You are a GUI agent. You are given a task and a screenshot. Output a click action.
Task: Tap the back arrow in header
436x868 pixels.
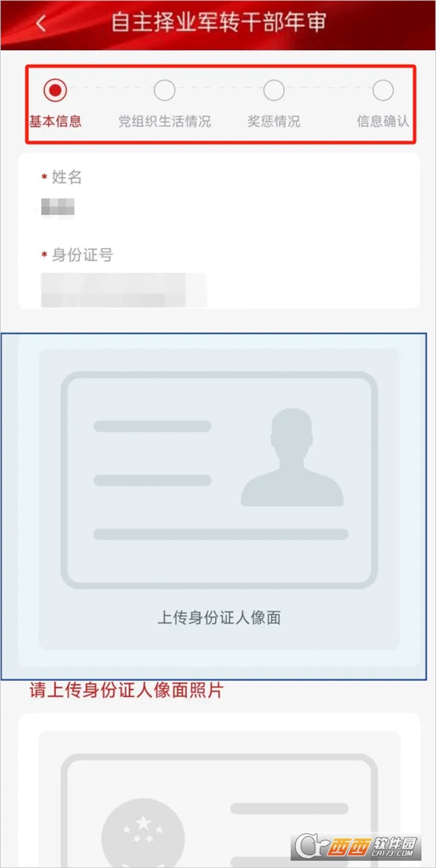click(x=41, y=24)
